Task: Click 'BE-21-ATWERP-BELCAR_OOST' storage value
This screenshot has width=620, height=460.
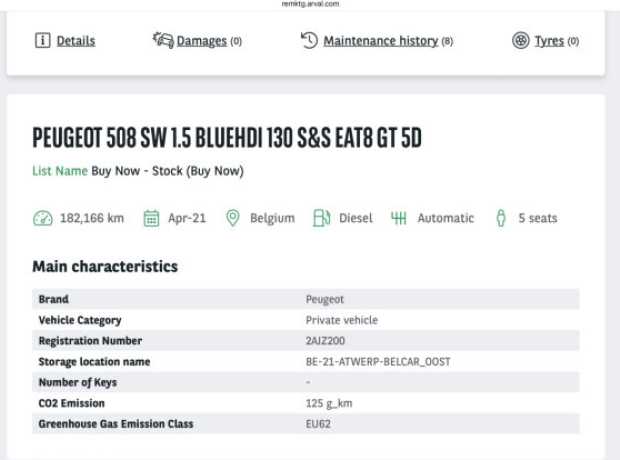Action: point(378,362)
